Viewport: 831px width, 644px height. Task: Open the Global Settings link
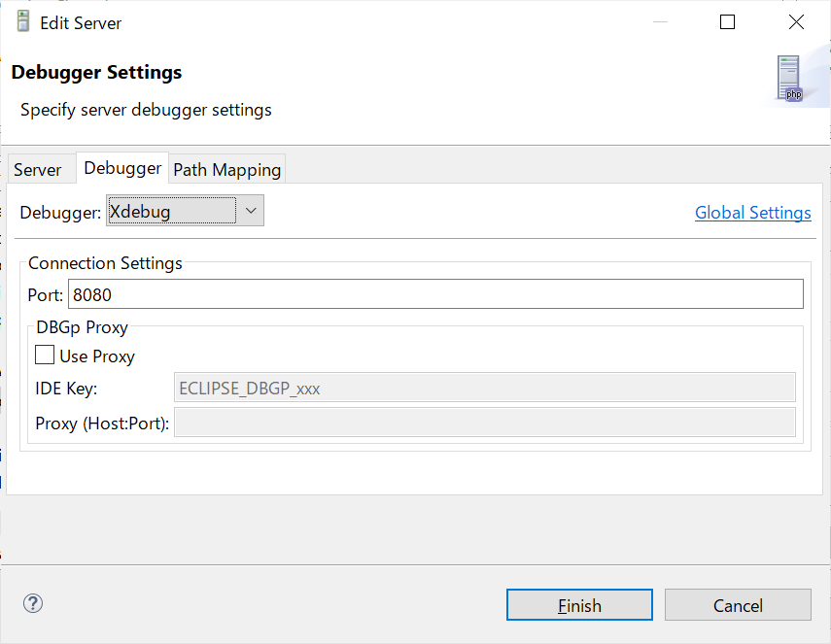[x=752, y=213]
